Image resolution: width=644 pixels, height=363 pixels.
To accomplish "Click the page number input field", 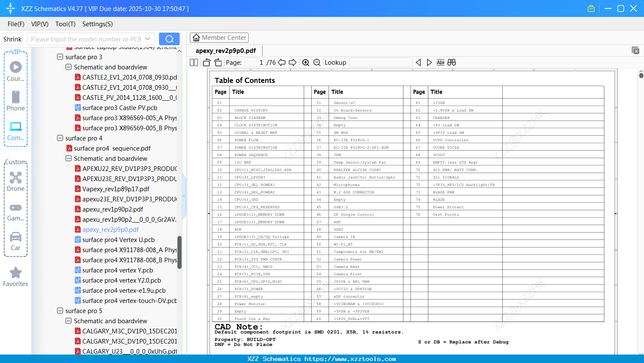I will coord(255,63).
